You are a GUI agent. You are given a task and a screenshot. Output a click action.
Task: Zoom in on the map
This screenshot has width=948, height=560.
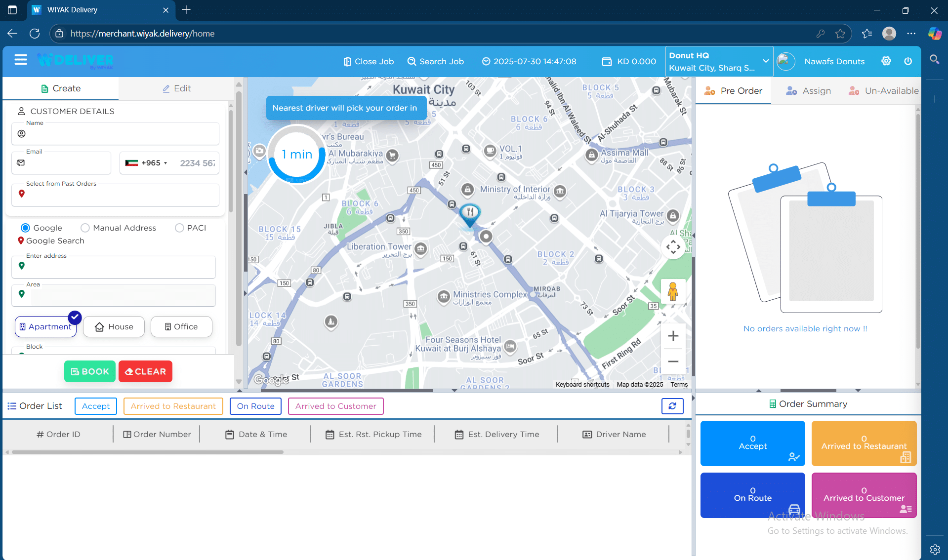click(x=673, y=336)
